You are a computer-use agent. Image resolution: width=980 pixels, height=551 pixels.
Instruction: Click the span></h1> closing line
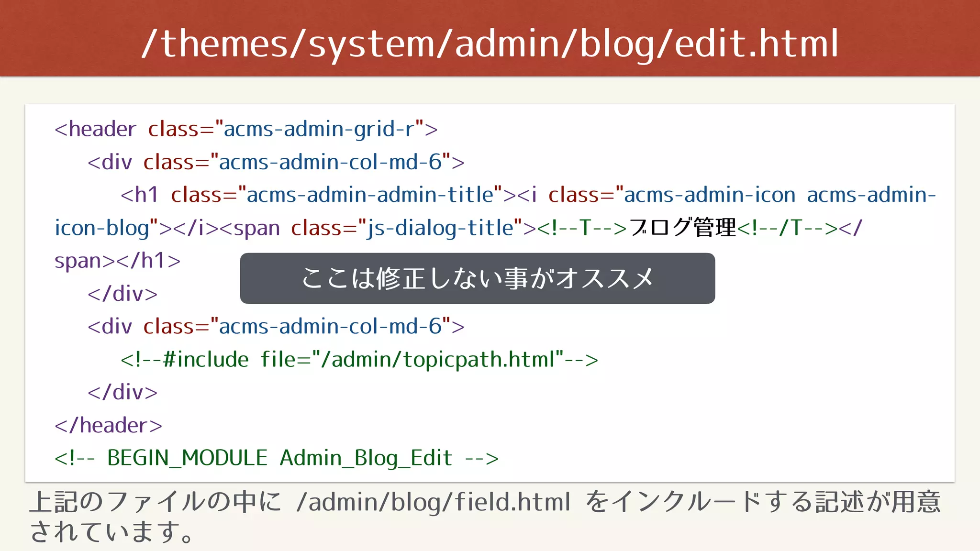117,261
